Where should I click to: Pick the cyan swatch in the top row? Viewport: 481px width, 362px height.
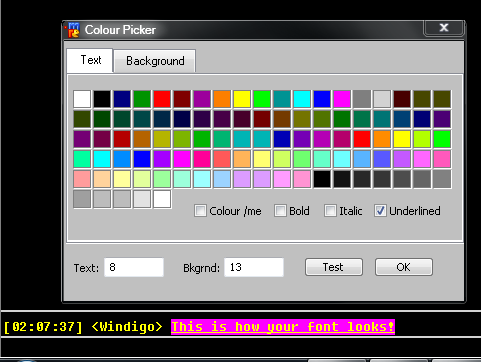[302, 99]
